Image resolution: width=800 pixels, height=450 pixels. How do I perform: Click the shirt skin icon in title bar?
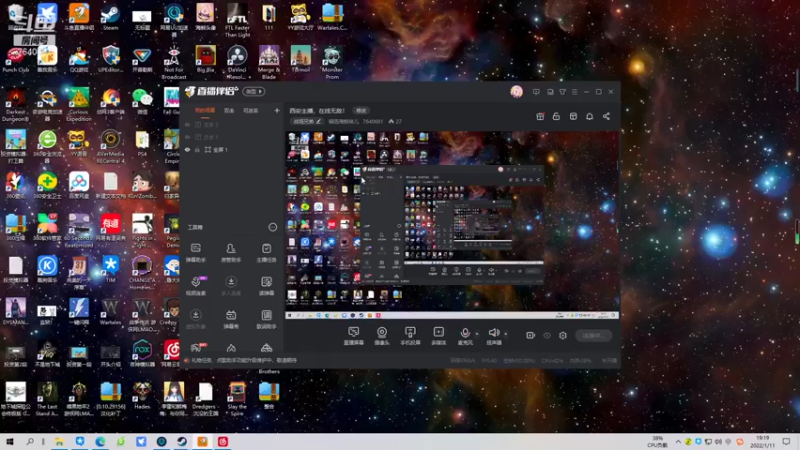562,92
